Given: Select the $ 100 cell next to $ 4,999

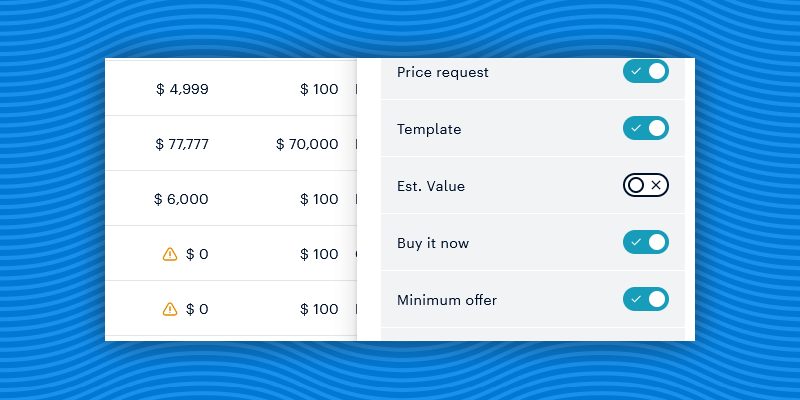Looking at the screenshot, I should [x=319, y=89].
